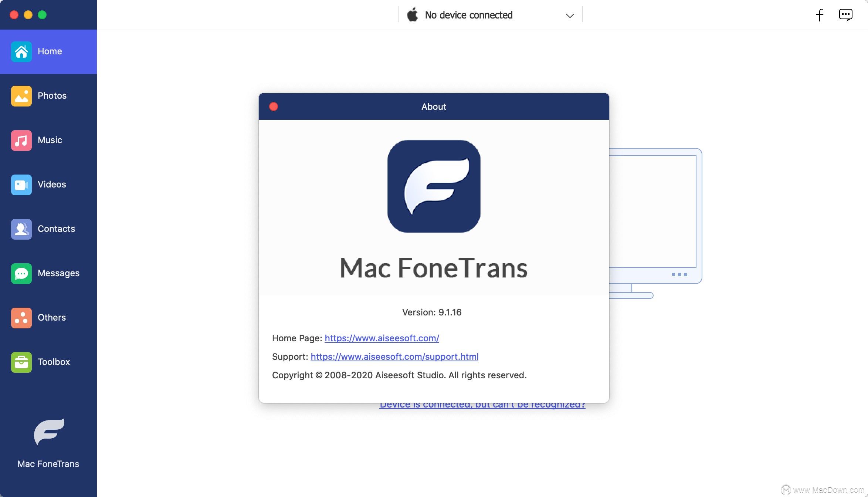Open the 'No device connected' dropdown
868x497 pixels.
[490, 15]
